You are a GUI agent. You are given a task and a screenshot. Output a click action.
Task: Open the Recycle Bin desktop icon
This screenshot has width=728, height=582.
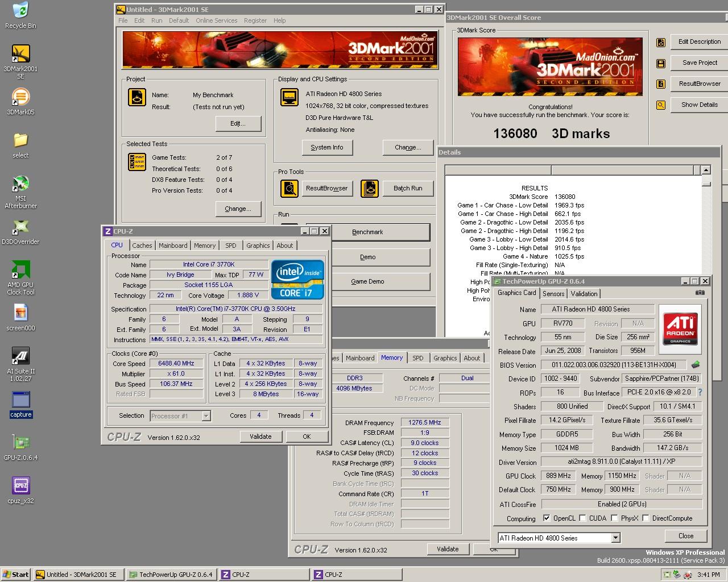click(x=20, y=15)
